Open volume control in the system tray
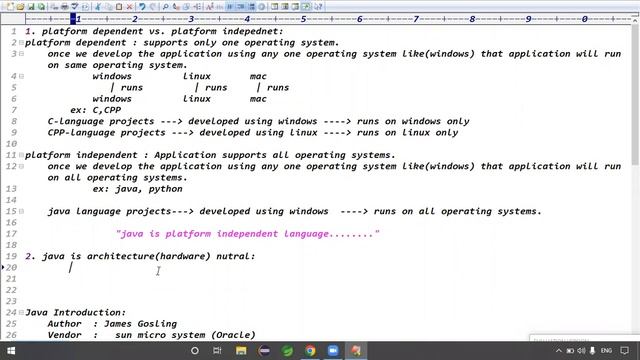This screenshot has width=640, height=360. tap(581, 351)
